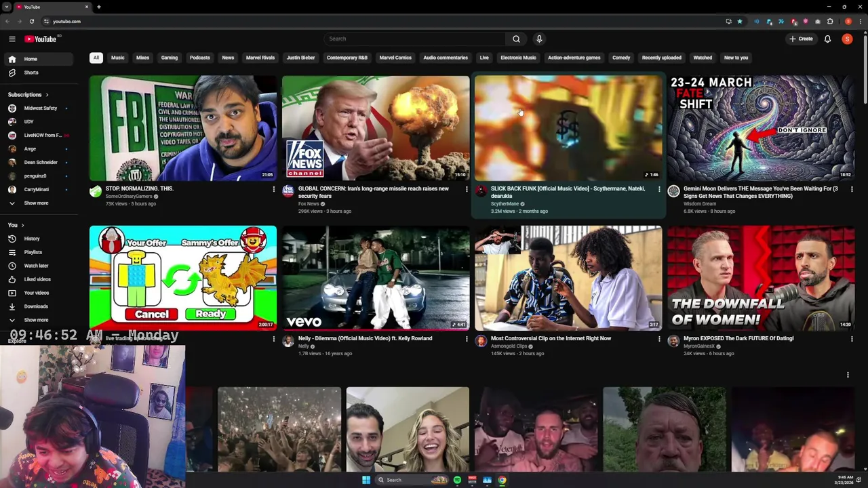
Task: Select the Podcasts filter chip
Action: 200,58
